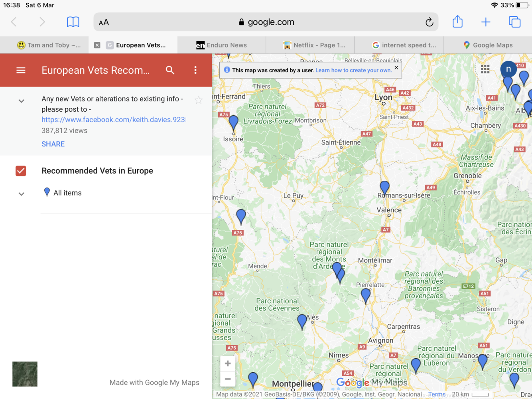Click the SHARE link
The height and width of the screenshot is (399, 532).
53,144
